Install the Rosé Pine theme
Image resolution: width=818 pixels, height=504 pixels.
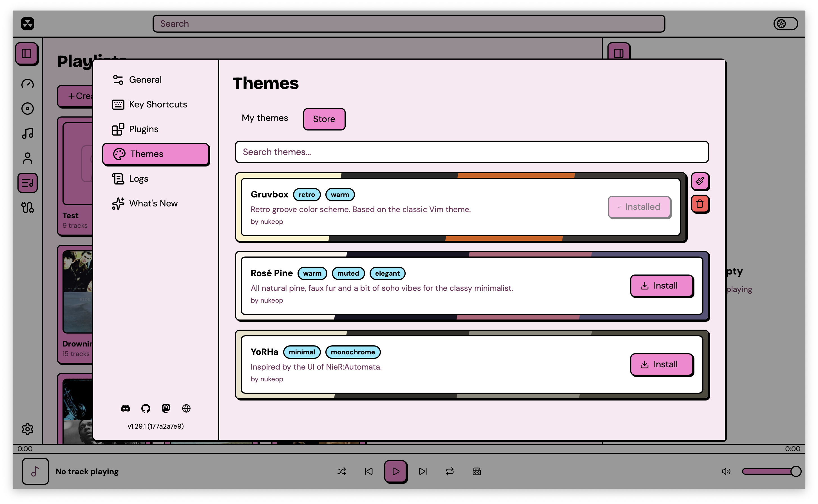(x=661, y=285)
